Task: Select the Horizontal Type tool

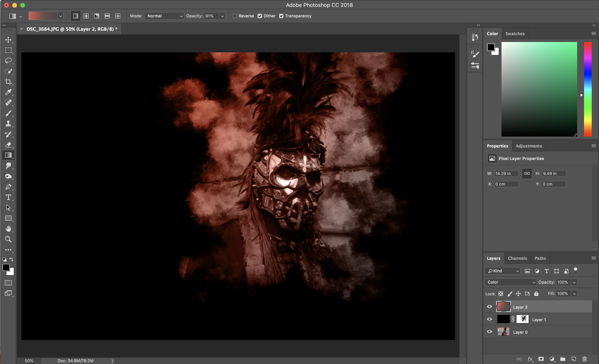Action: pos(8,197)
